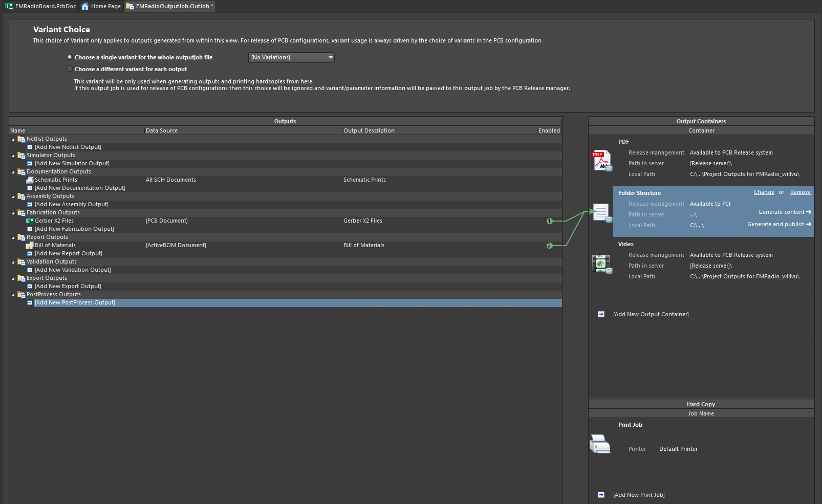Click the All SCH Documents data source cell
Screen dimensions: 822x504
[171, 180]
